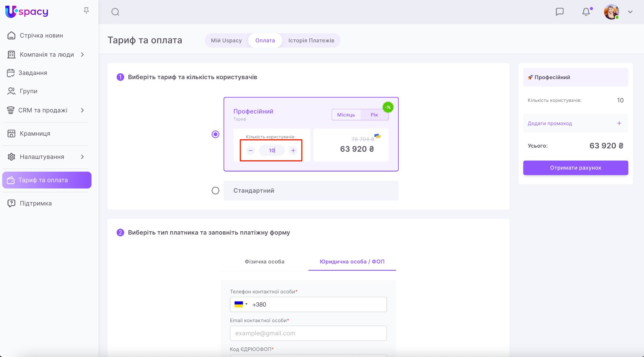
Task: Select the Професійний tariff radio button
Action: coord(215,134)
